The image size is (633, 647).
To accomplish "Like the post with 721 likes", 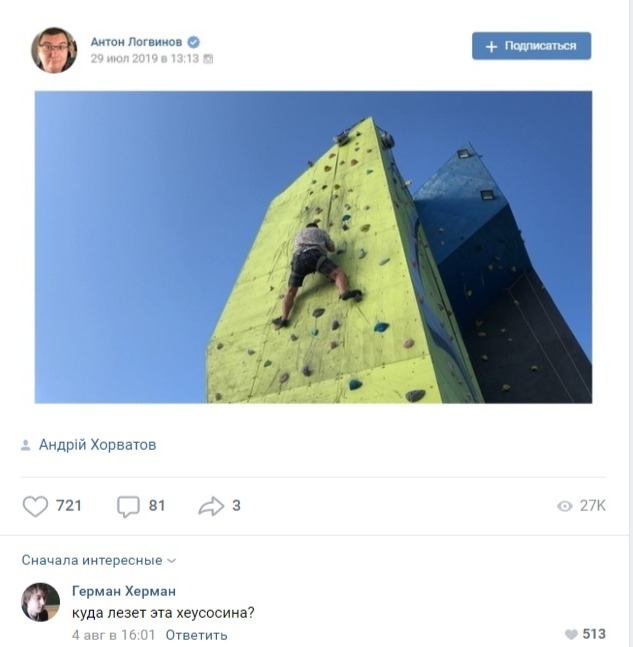I will pyautogui.click(x=35, y=506).
